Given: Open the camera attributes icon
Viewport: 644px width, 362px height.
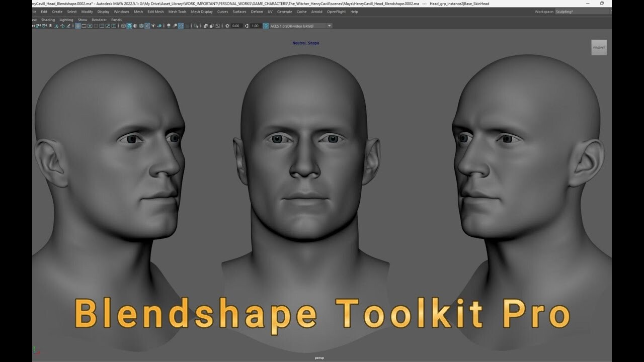Looking at the screenshot, I should (x=38, y=26).
